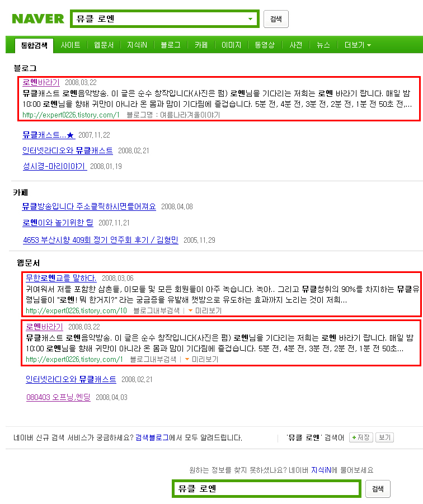
Task: Open the 지식iN link near bottom
Action: coord(321,470)
